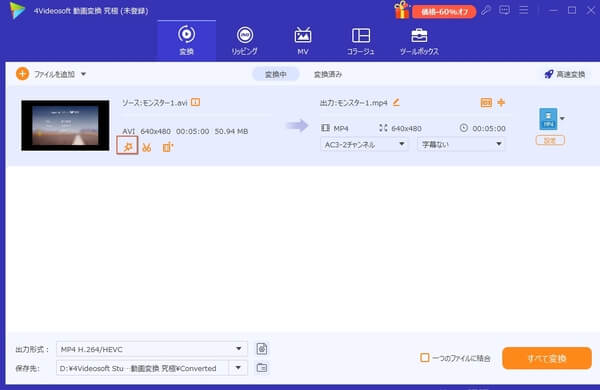Open the scissors cut tool
The image size is (600, 390).
point(147,147)
